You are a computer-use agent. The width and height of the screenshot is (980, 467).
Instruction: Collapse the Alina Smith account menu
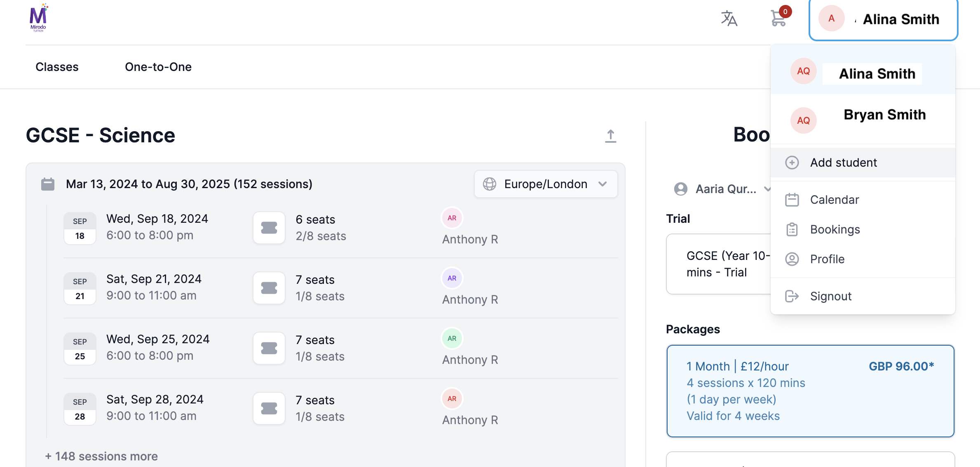(x=883, y=19)
